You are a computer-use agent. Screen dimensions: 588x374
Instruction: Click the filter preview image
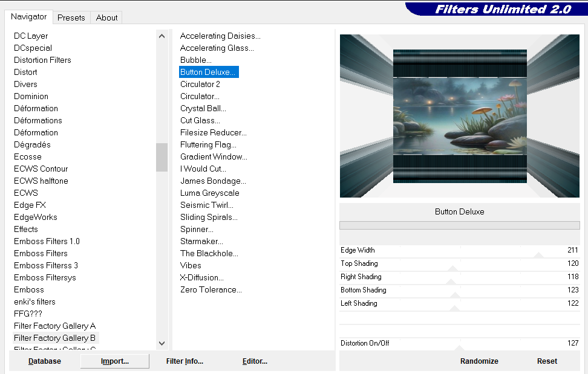click(x=460, y=116)
